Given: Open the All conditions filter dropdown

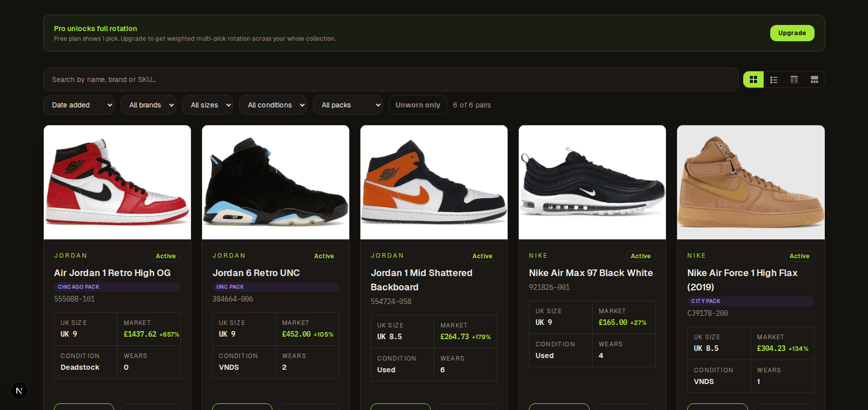Looking at the screenshot, I should click(273, 105).
